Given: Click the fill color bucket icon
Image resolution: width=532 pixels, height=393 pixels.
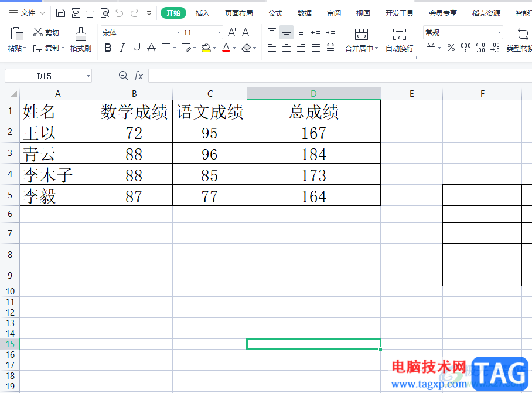Looking at the screenshot, I should [x=206, y=48].
